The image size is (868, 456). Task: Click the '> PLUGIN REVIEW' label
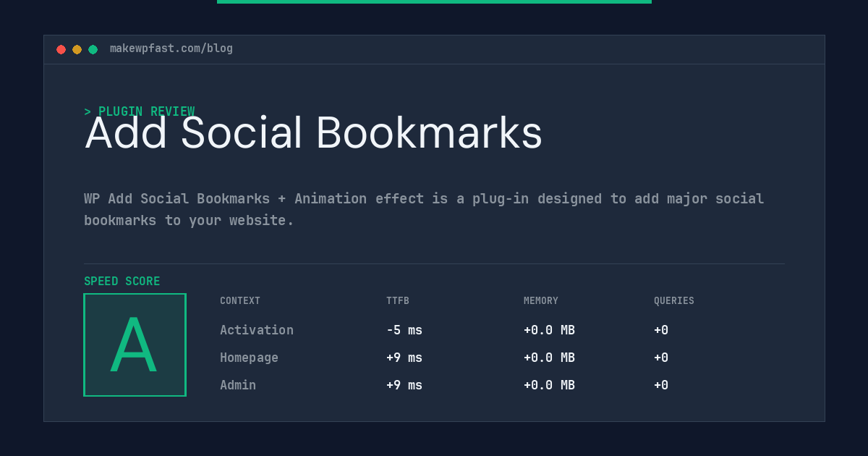click(x=139, y=111)
